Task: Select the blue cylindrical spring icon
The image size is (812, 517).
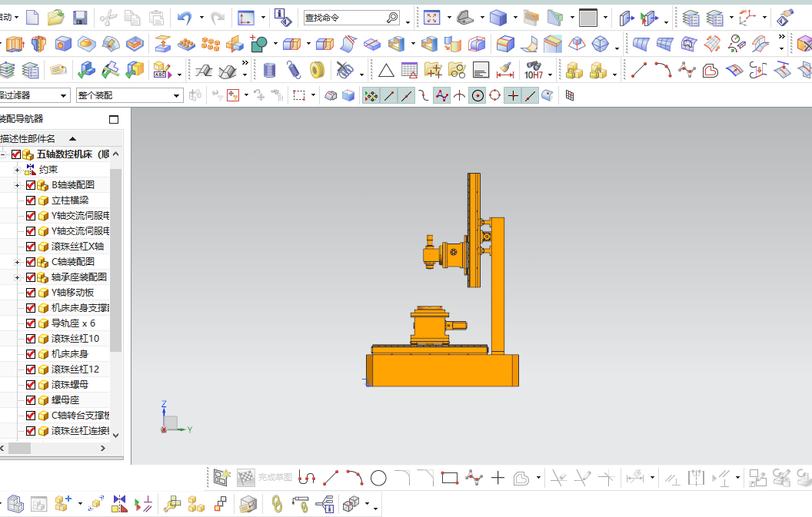Action: pyautogui.click(x=269, y=71)
